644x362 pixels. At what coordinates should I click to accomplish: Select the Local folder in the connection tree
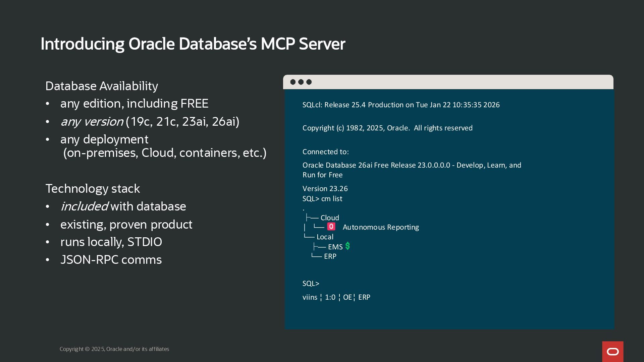(325, 237)
